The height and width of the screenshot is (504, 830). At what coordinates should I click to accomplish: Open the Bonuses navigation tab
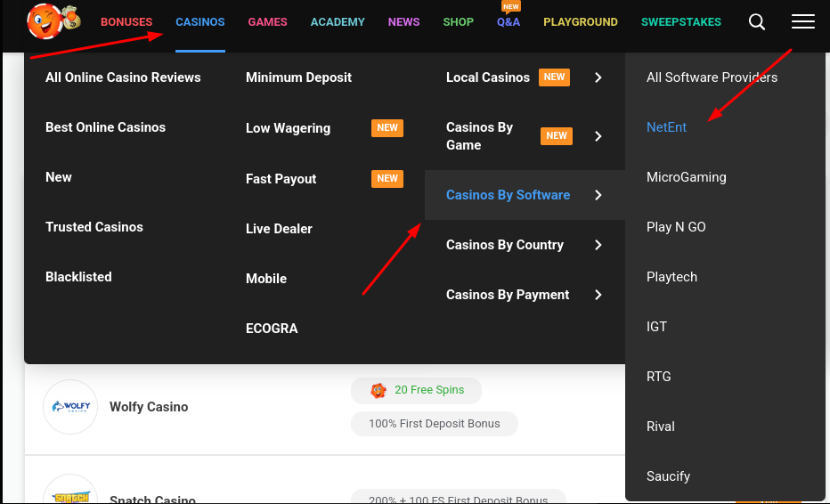(x=126, y=22)
